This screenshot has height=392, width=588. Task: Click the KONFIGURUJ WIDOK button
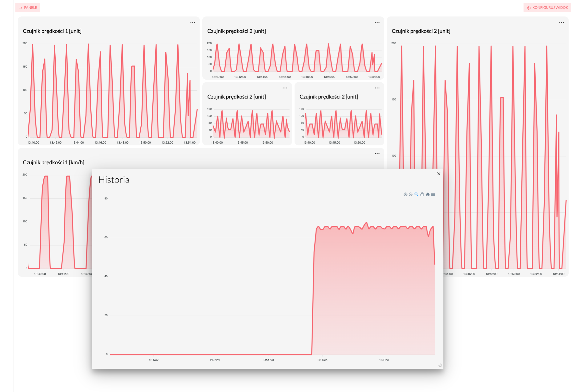[547, 8]
